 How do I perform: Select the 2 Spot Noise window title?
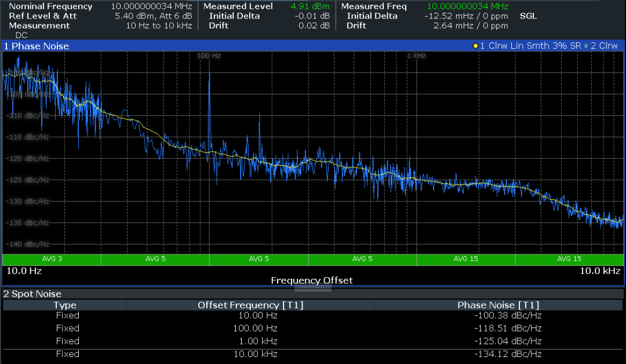(x=32, y=294)
